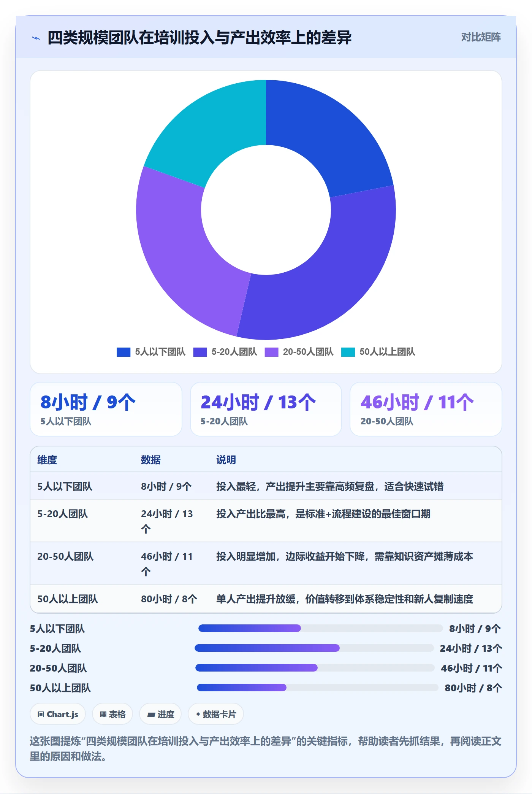
Task: Click the 5人以下团队 progress bar
Action: pos(321,628)
